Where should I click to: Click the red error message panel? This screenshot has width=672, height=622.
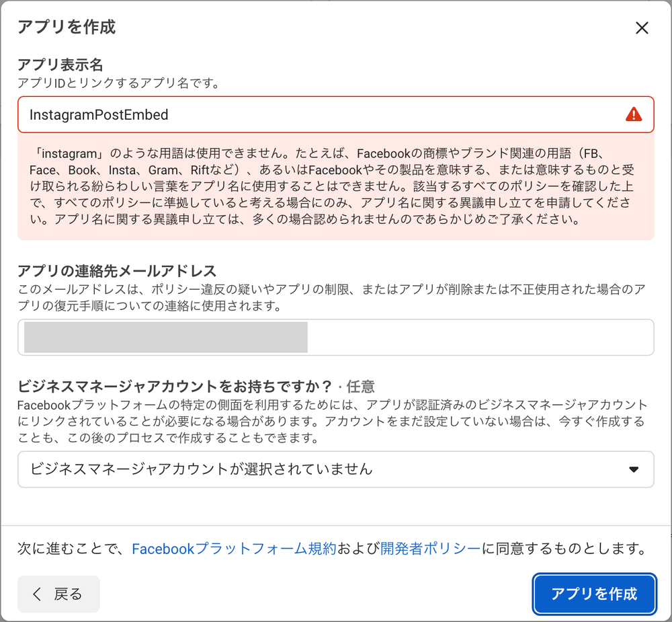click(336, 186)
